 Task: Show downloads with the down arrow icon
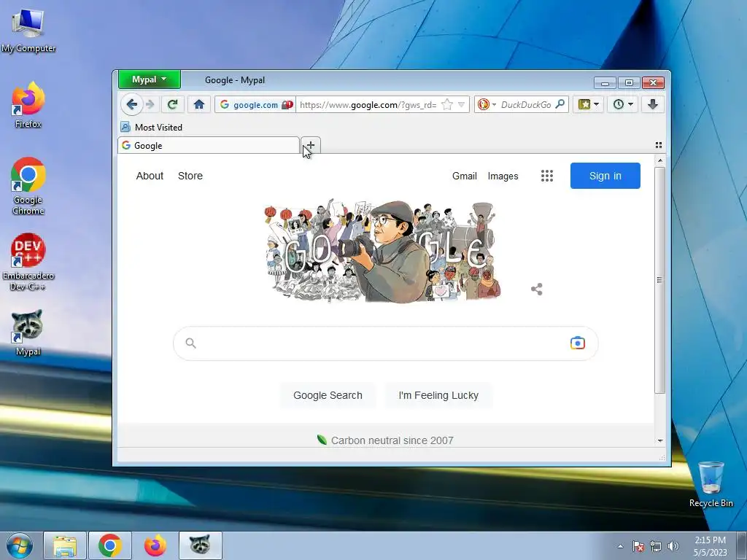653,104
